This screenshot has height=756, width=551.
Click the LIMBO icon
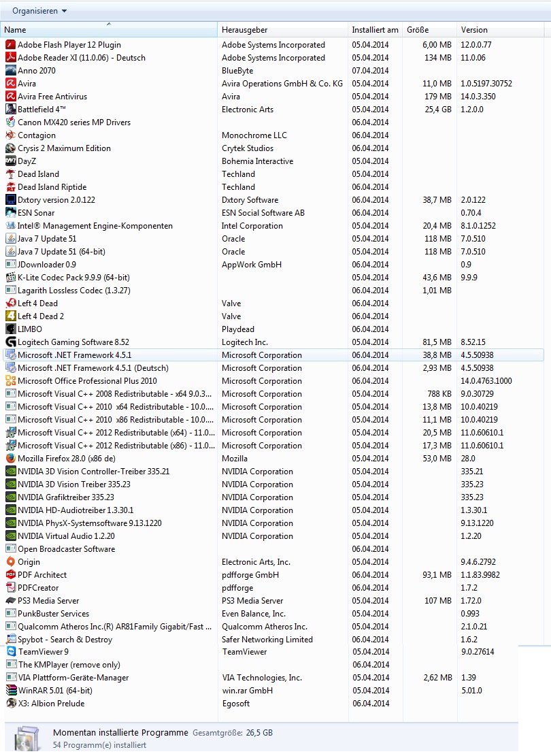point(11,329)
